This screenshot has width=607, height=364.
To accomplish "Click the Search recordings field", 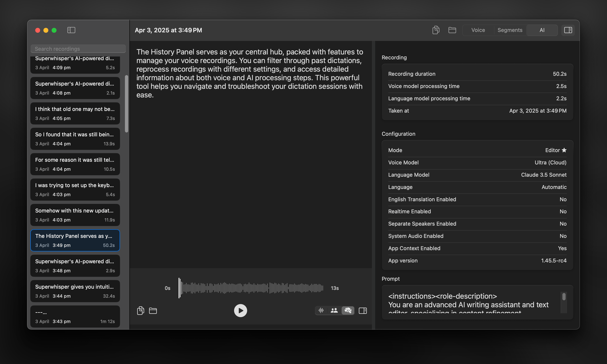I will pos(78,49).
